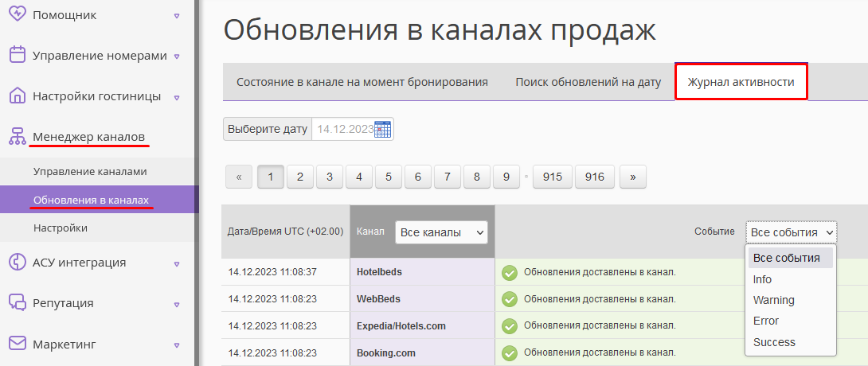Open Настройки гостиницы sidebar item
The width and height of the screenshot is (868, 366).
coord(97,96)
